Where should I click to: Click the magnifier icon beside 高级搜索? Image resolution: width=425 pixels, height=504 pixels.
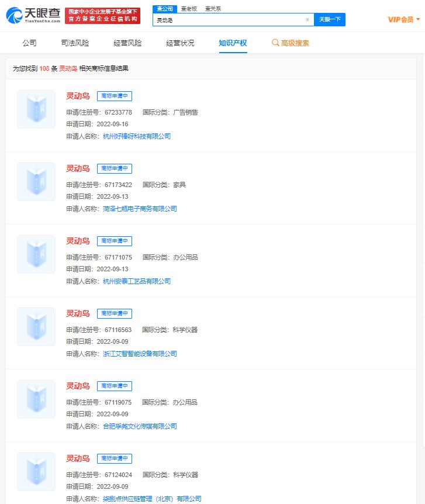click(275, 43)
